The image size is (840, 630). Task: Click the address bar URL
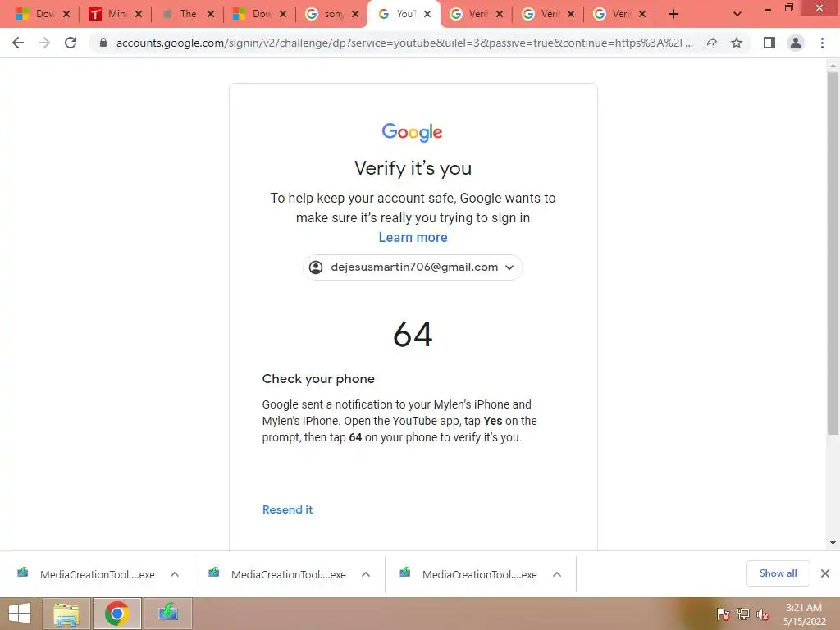point(404,43)
